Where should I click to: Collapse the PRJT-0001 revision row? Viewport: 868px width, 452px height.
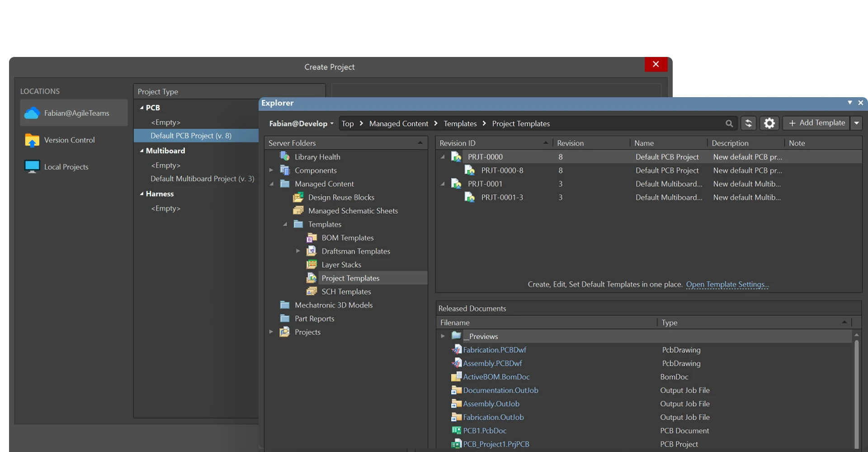click(443, 184)
